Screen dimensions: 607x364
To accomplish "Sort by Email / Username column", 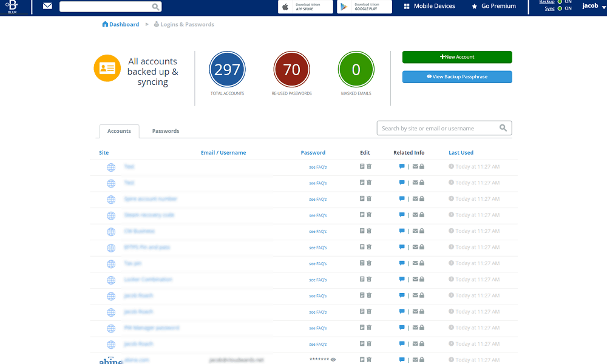I will (x=223, y=153).
